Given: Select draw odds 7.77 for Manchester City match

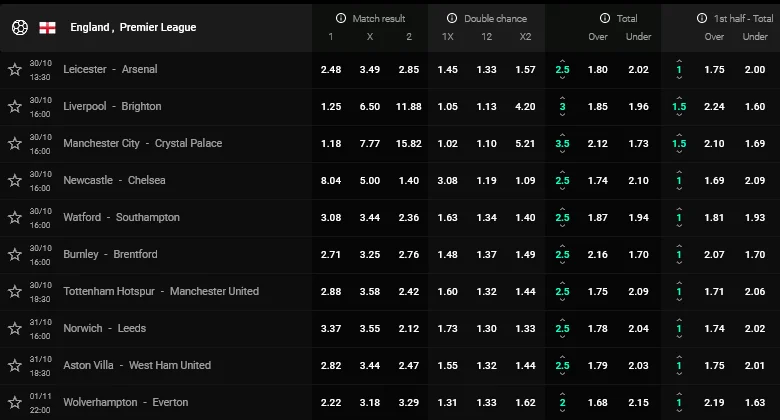Looking at the screenshot, I should pyautogui.click(x=369, y=143).
